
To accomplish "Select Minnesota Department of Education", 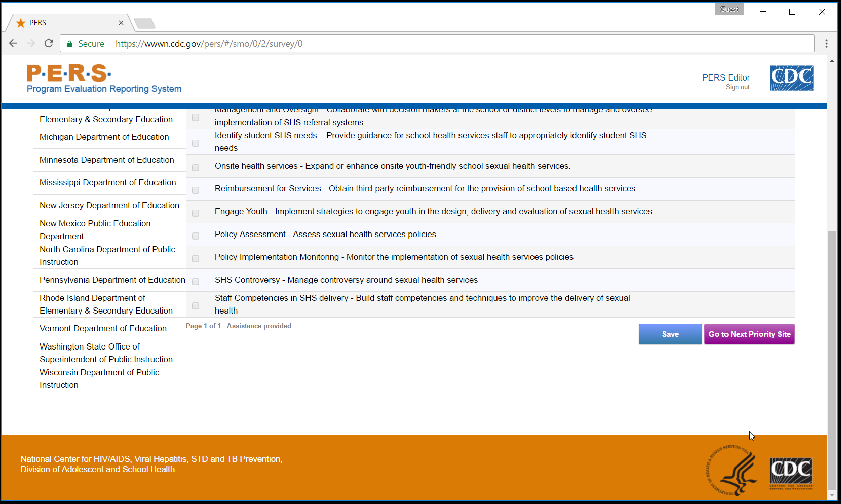I will [x=109, y=160].
